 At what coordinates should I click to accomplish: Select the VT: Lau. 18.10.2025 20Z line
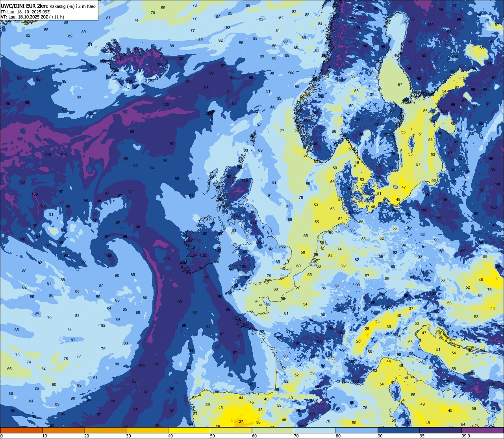pyautogui.click(x=32, y=17)
